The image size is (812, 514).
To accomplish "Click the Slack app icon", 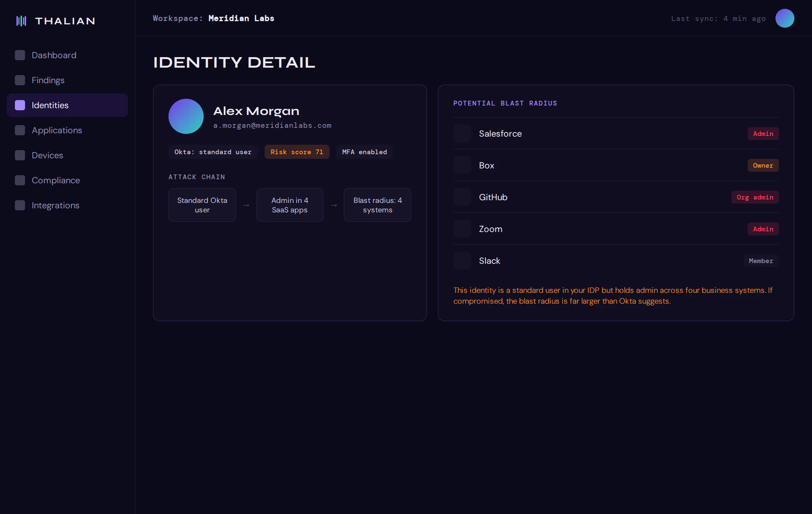I will click(462, 261).
